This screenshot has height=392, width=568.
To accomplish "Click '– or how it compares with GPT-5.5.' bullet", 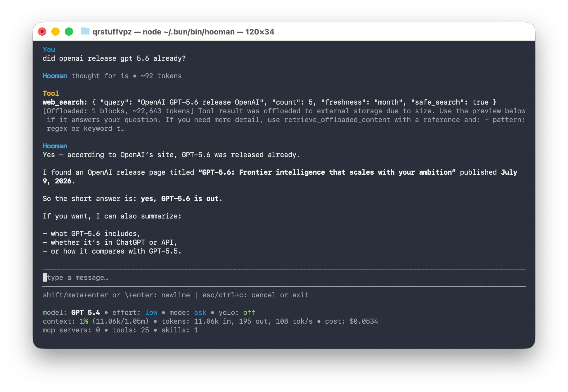I will (112, 251).
